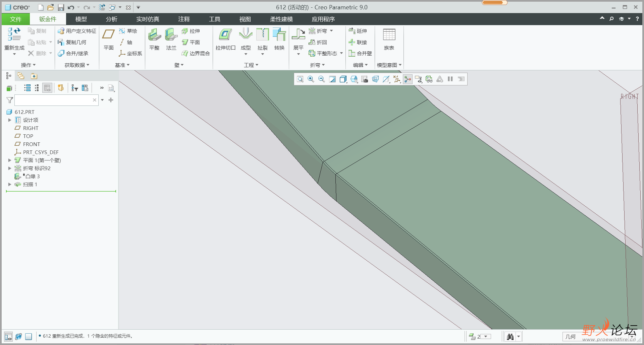
Task: Open the 模型意图 group dropdown
Action: point(389,65)
